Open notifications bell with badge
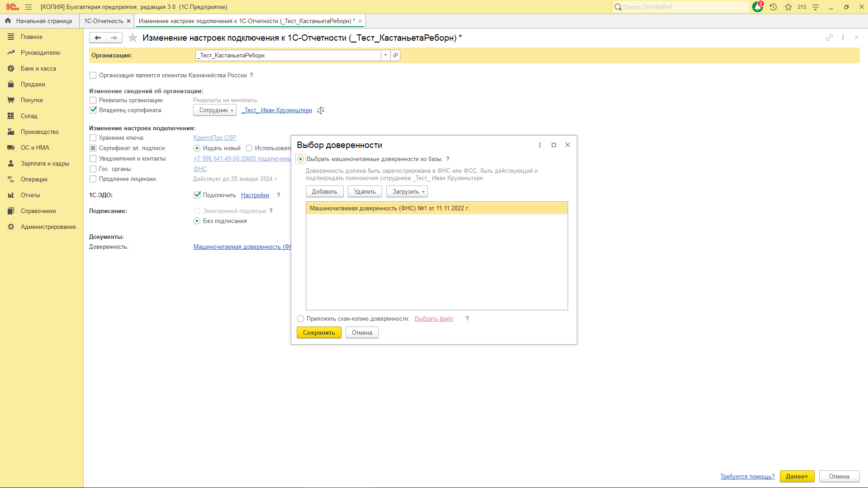Viewport: 868px width, 488px height. 758,7
